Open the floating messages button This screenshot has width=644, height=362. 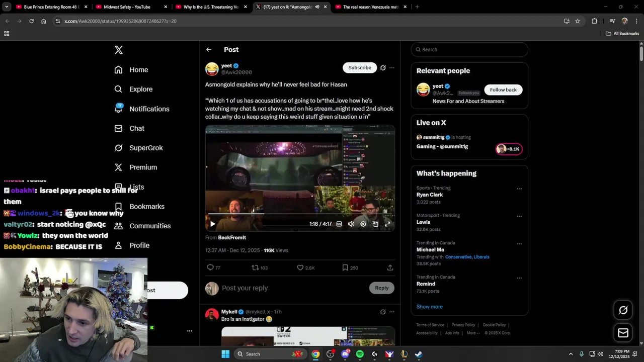pyautogui.click(x=623, y=333)
